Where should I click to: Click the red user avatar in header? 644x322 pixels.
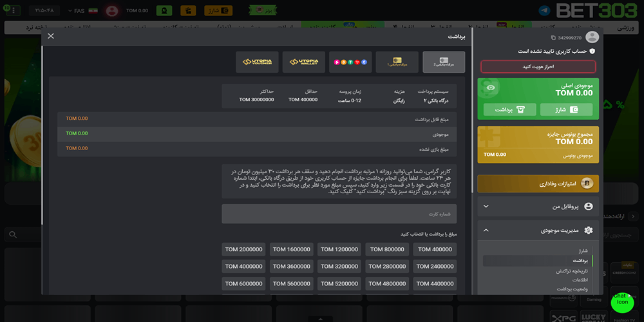(112, 11)
